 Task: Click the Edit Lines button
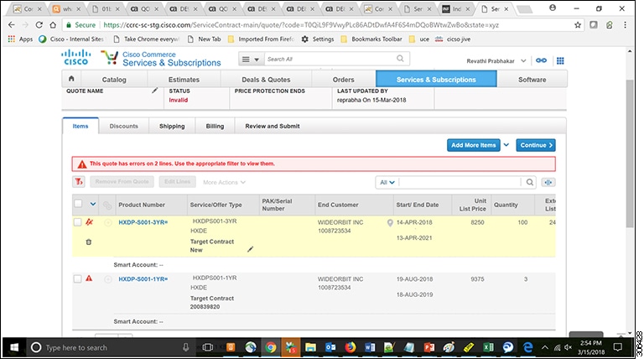(178, 181)
